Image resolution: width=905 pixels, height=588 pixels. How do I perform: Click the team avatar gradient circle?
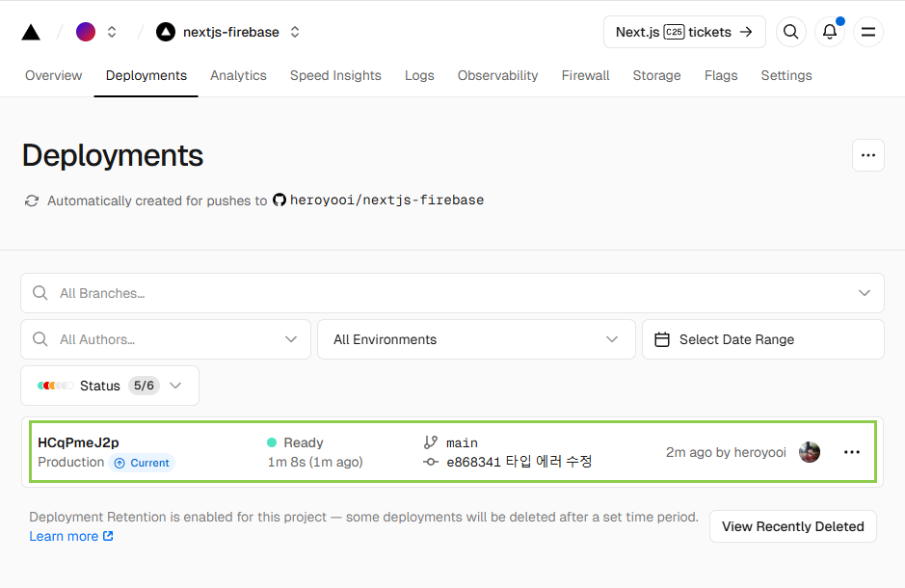(86, 32)
